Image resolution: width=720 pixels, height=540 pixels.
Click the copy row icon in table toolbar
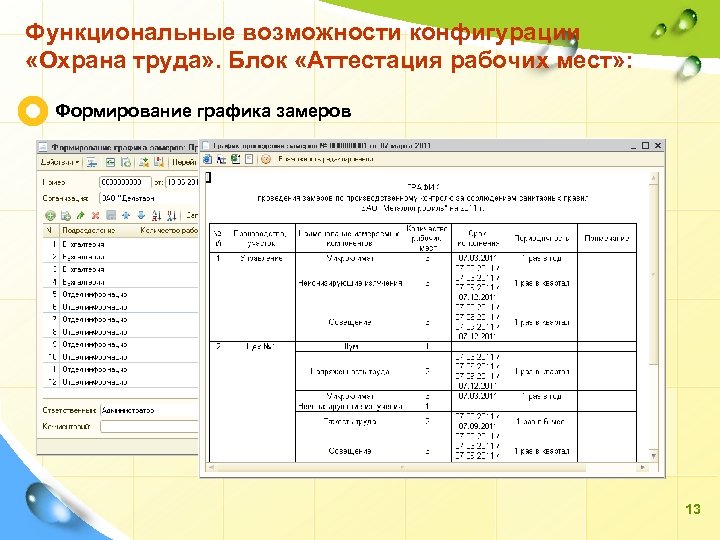tap(66, 215)
